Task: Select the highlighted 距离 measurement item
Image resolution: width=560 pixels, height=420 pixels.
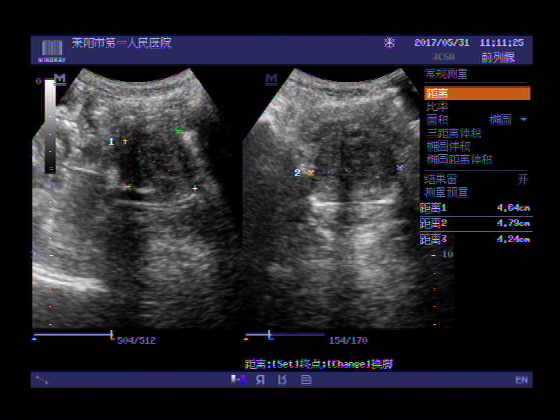Action: (x=477, y=93)
